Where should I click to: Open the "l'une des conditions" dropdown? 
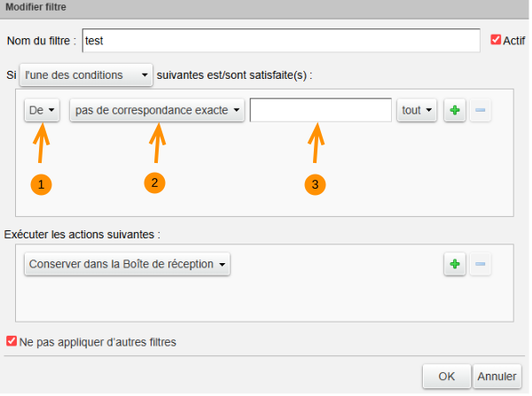click(87, 75)
